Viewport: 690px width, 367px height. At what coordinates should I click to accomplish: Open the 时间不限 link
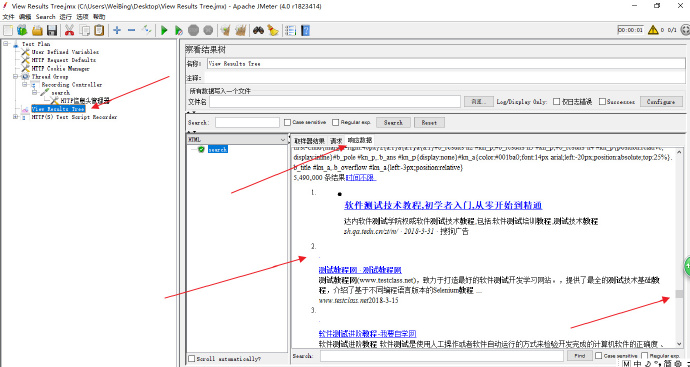tap(361, 178)
